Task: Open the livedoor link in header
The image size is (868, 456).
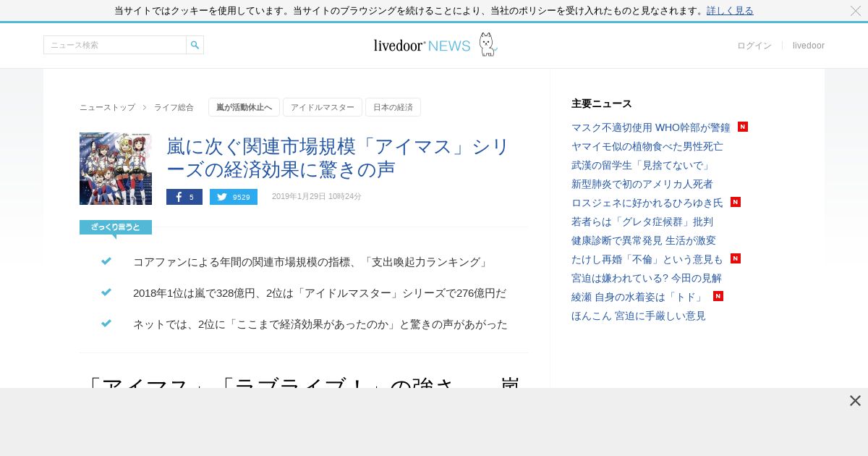Action: point(809,46)
